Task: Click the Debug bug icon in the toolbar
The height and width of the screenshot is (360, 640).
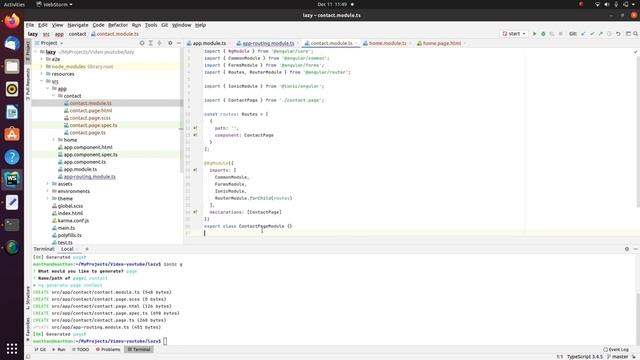Action: click(543, 34)
